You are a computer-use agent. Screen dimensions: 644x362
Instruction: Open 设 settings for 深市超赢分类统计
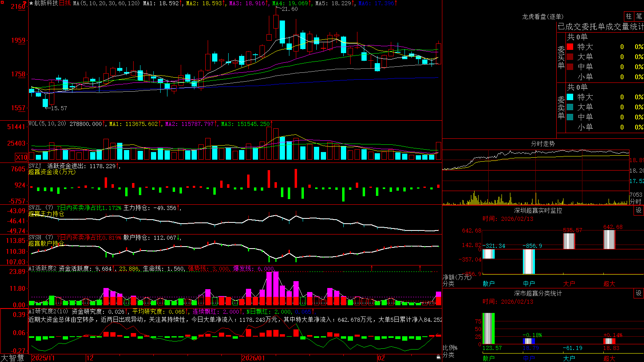(x=639, y=293)
